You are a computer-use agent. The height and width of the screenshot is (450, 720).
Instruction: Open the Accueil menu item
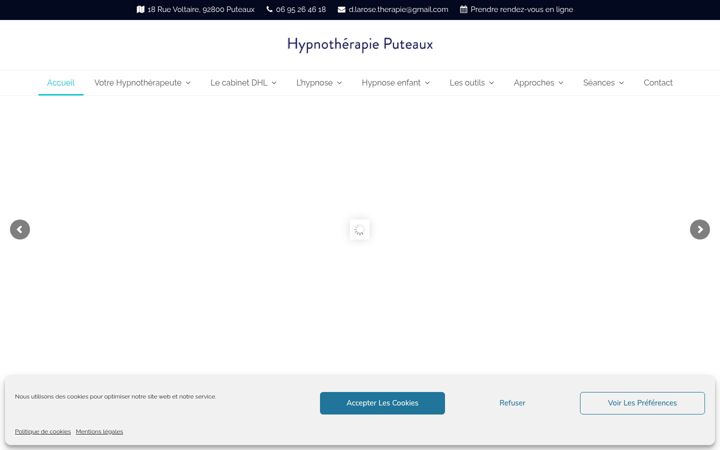61,83
